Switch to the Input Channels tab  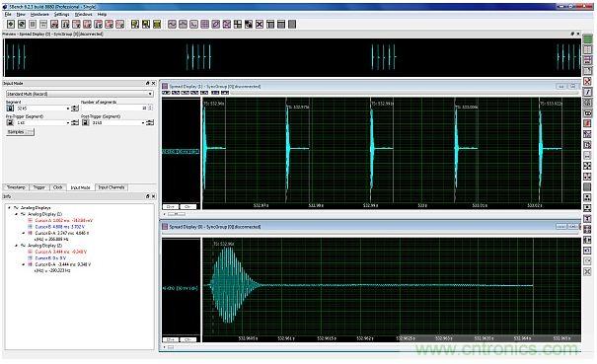click(x=112, y=187)
